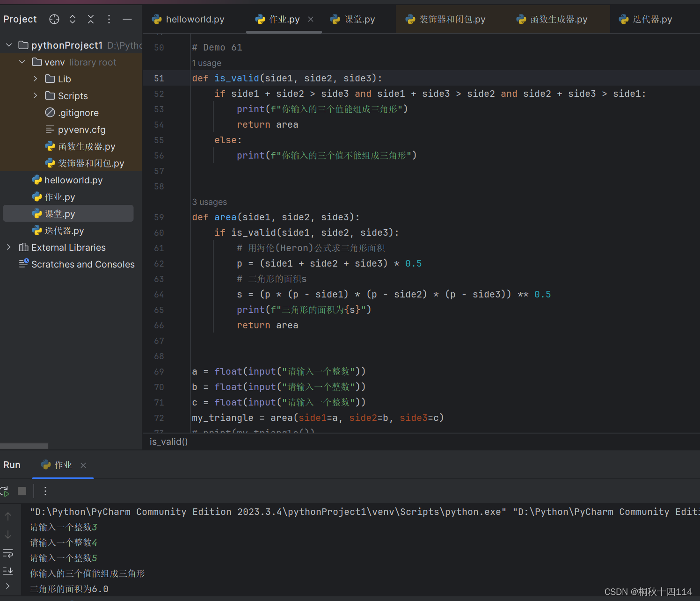The width and height of the screenshot is (700, 601).
Task: Select opened file in Project view
Action: [54, 19]
